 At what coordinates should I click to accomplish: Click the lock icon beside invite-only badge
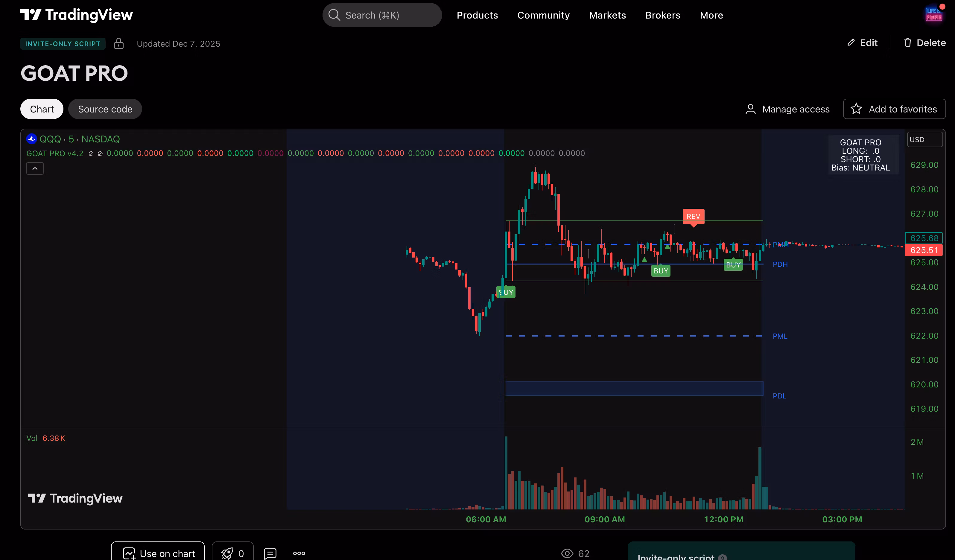tap(118, 44)
